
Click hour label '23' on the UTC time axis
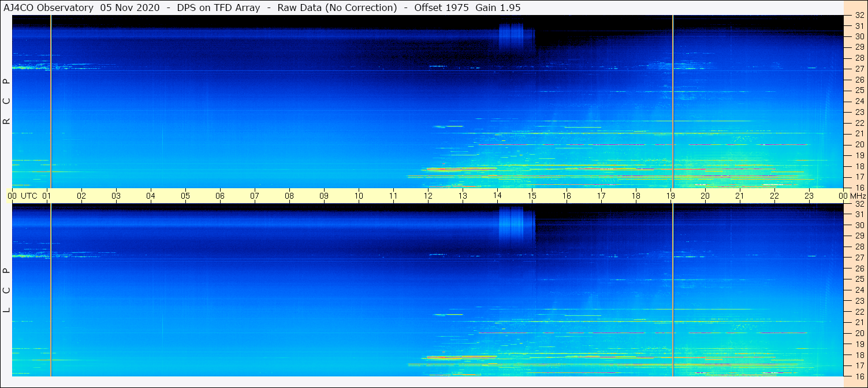[809, 196]
